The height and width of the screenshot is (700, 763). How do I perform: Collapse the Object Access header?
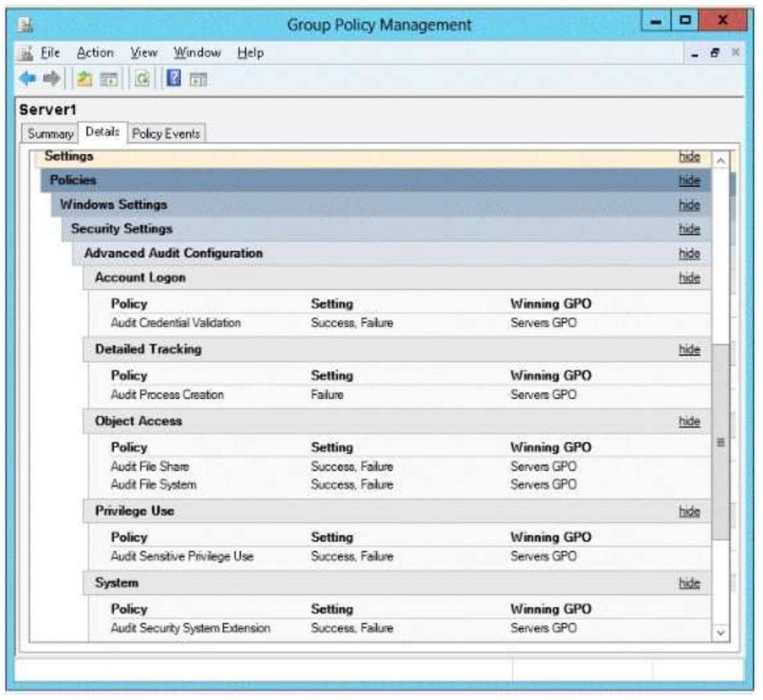coord(397,421)
